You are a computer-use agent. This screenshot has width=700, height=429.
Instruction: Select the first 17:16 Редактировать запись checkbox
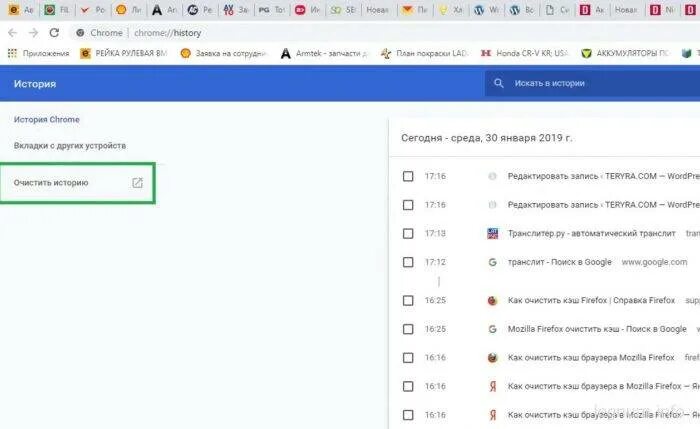pyautogui.click(x=408, y=176)
